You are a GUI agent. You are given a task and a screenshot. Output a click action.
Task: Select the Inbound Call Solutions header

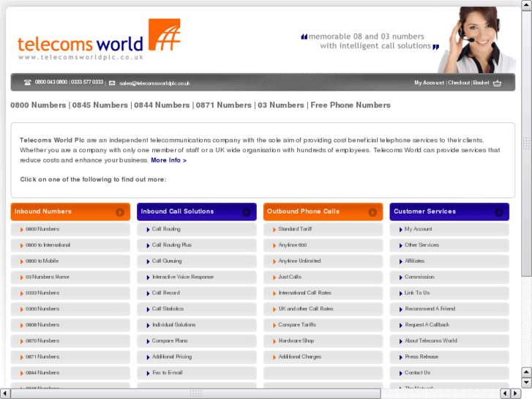click(197, 212)
